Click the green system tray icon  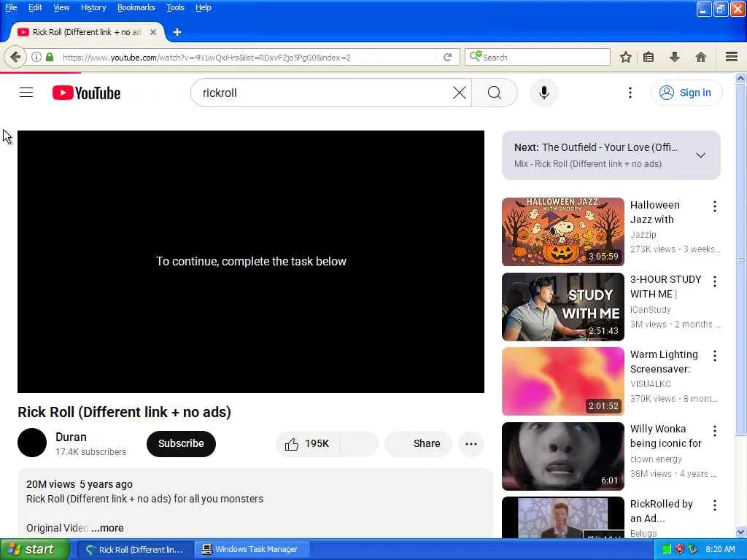666,549
